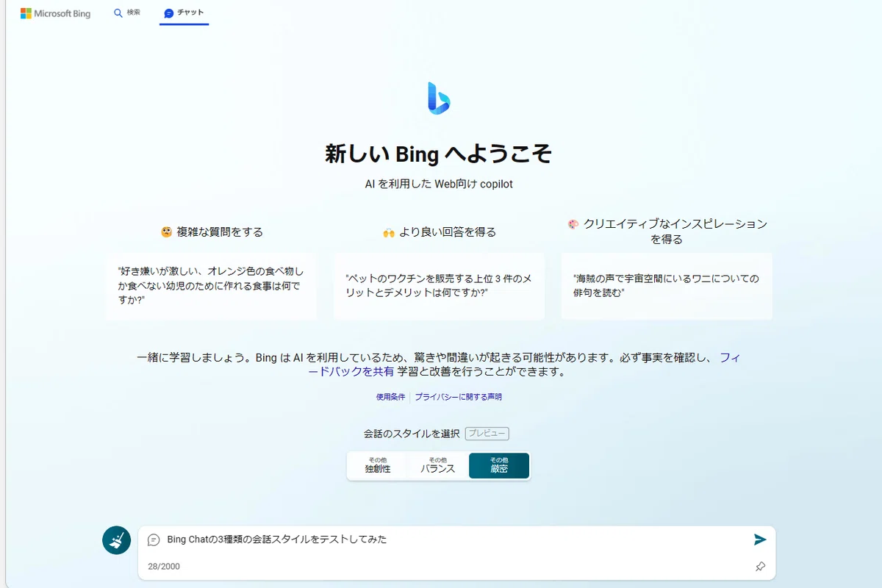Image resolution: width=882 pixels, height=588 pixels.
Task: Click the 28/2000 character counter
Action: [x=164, y=567]
